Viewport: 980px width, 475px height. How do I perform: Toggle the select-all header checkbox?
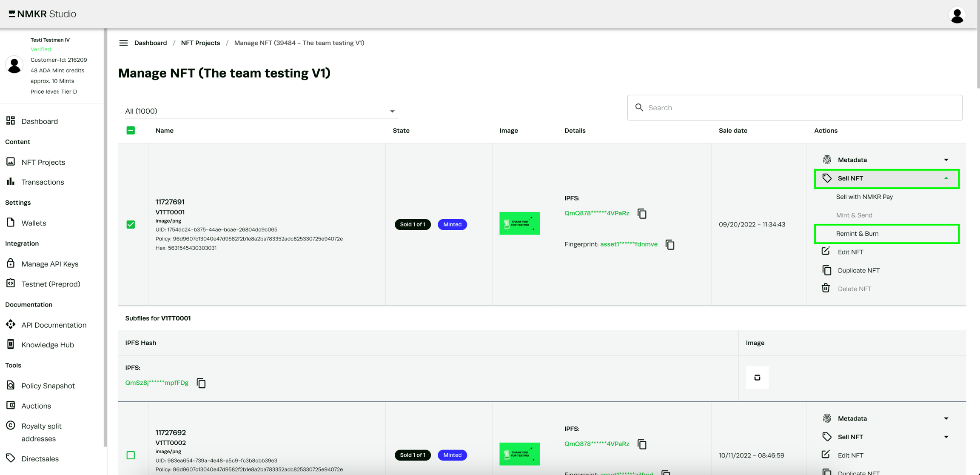[x=131, y=131]
